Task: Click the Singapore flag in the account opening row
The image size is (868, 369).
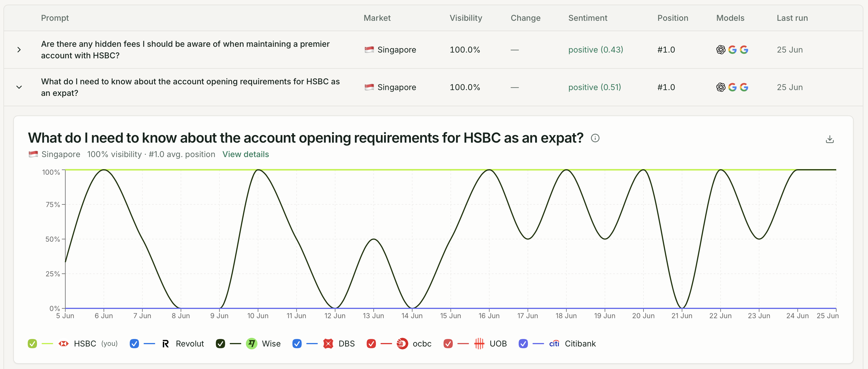Action: 369,87
